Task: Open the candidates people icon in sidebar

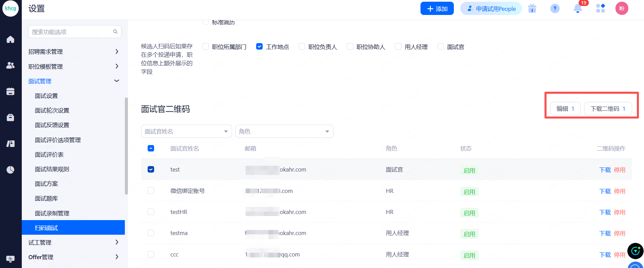Action: [x=11, y=65]
